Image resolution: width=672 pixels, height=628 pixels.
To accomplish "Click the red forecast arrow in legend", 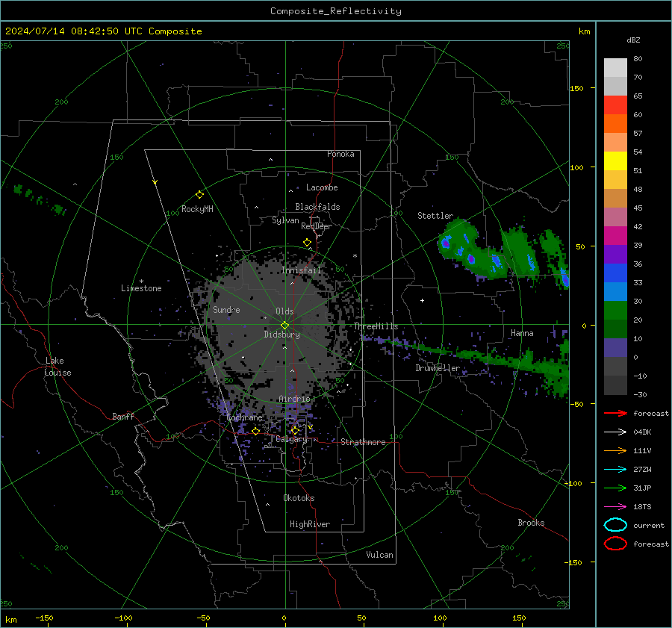I will coord(615,413).
